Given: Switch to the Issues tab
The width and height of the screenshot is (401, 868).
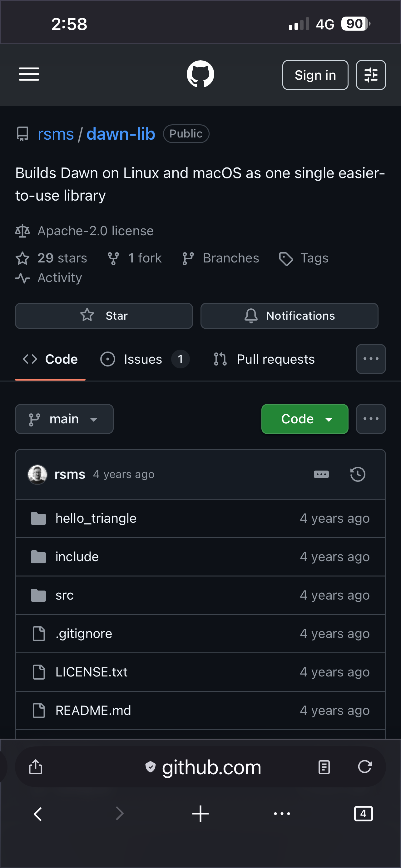Looking at the screenshot, I should 143,359.
